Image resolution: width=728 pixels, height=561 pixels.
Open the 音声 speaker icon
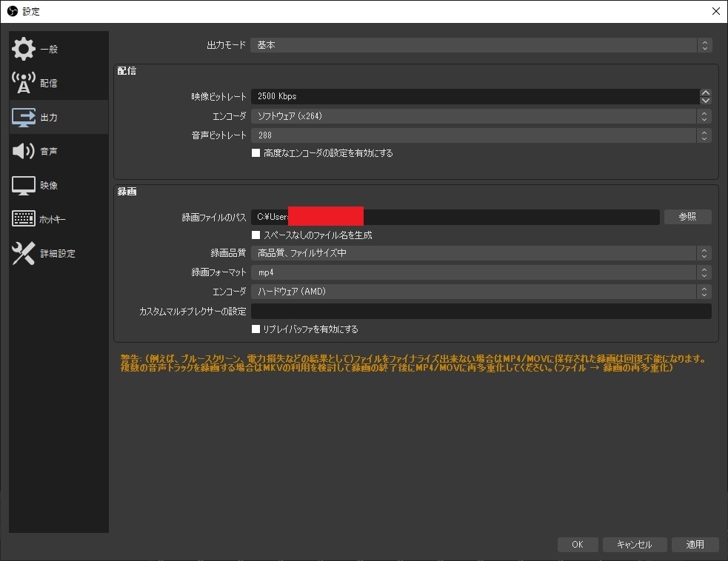tap(23, 151)
